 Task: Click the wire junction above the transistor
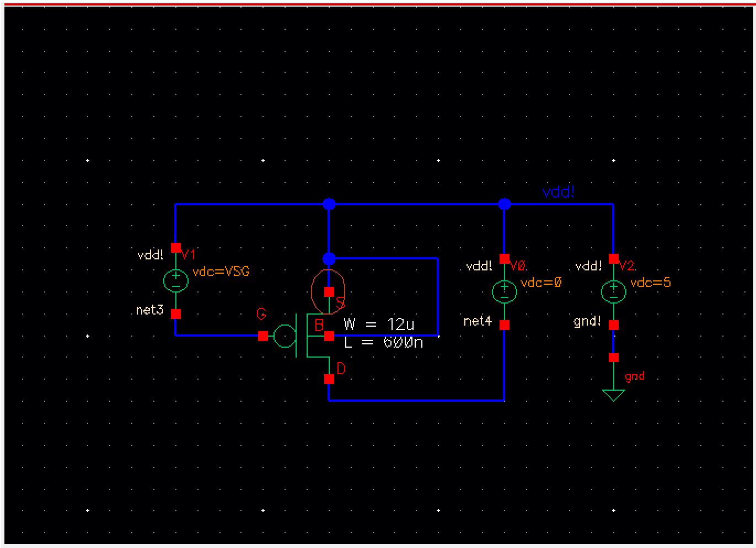point(329,204)
